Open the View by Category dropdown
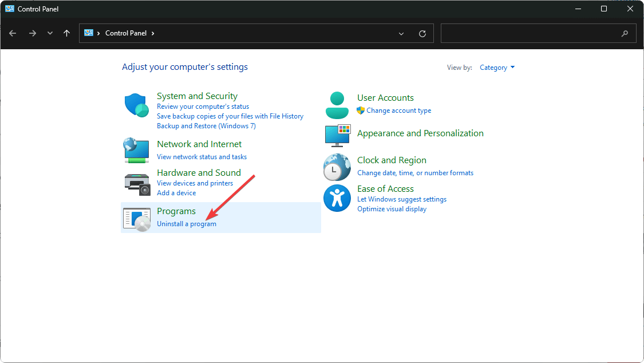Screen dimensions: 644x363 click(x=497, y=68)
